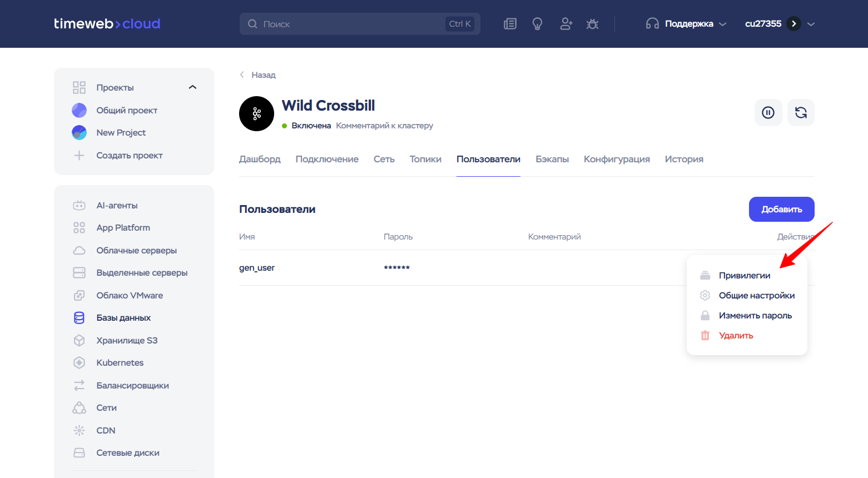Click Создать проект in the sidebar
The width and height of the screenshot is (868, 478).
tap(129, 156)
